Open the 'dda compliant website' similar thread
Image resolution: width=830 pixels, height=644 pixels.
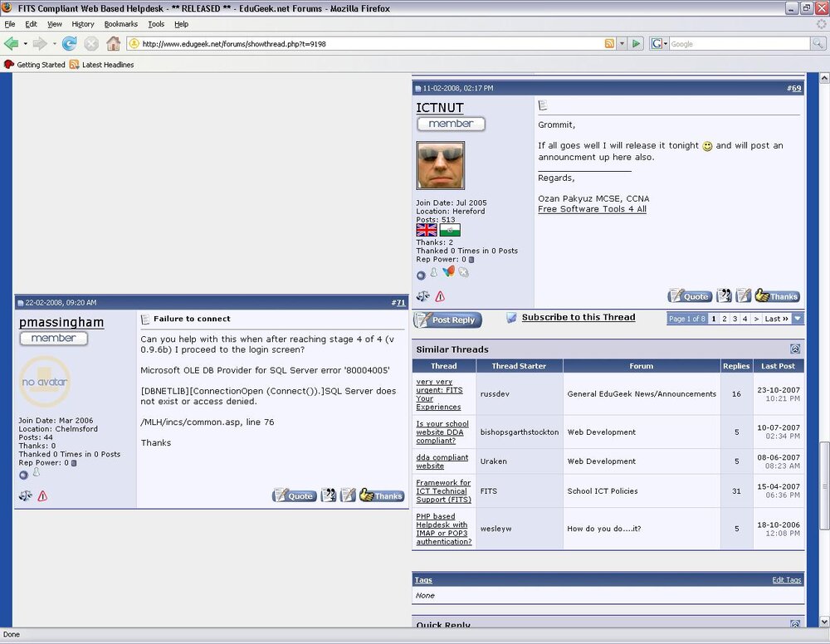[442, 461]
